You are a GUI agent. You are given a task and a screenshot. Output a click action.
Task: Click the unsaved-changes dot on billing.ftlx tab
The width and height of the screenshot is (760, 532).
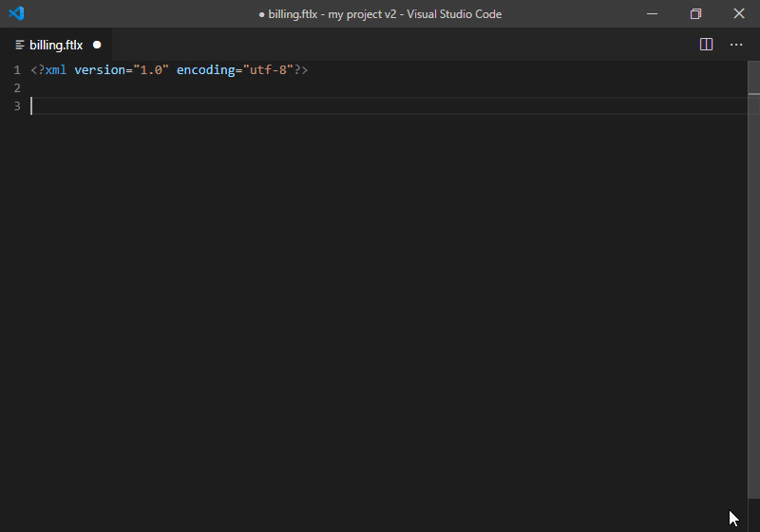click(x=97, y=45)
